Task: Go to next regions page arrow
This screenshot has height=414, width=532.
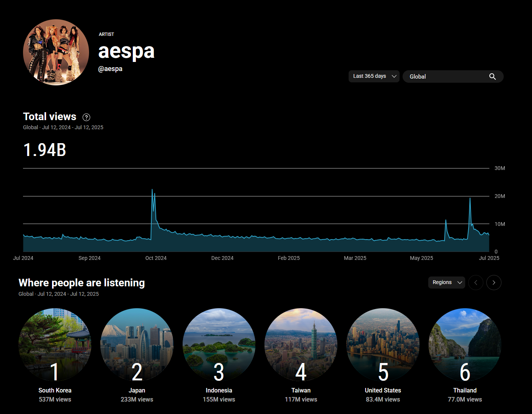Action: tap(494, 283)
